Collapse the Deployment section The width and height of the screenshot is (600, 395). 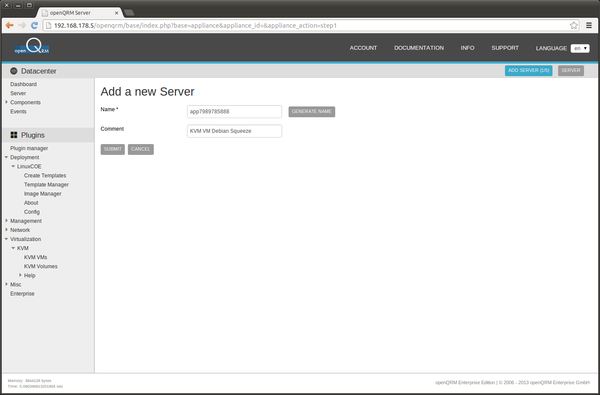tap(7, 157)
